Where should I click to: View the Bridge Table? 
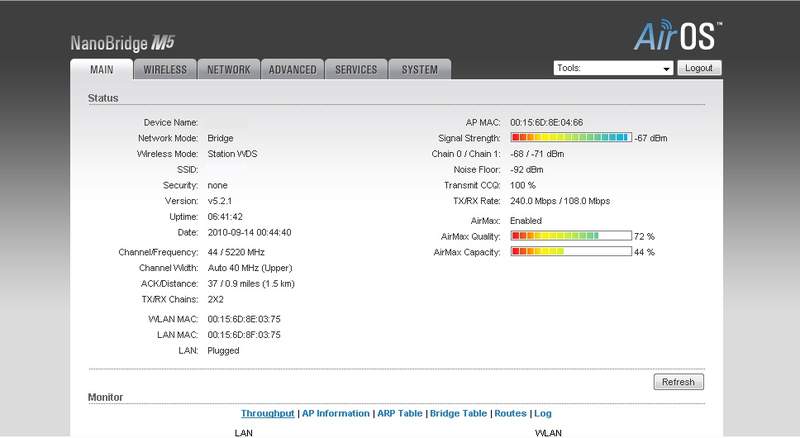(x=458, y=413)
